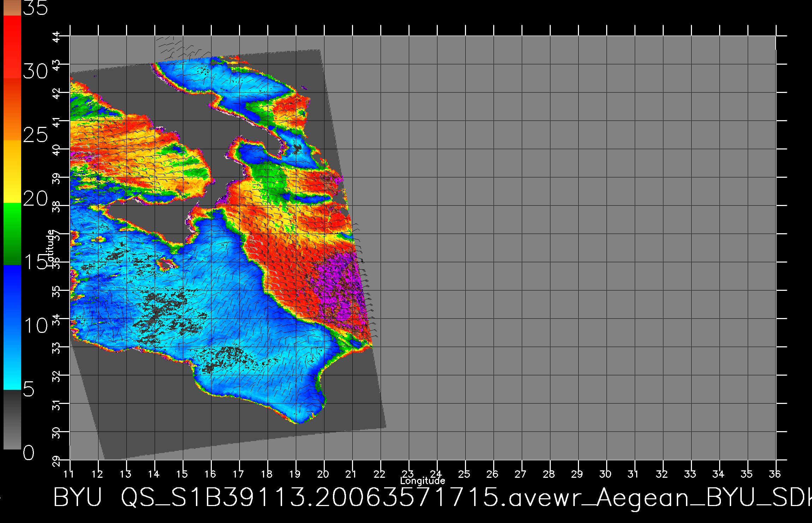This screenshot has height=523, width=812.
Task: Click the colorbar label 20
Action: [35, 199]
